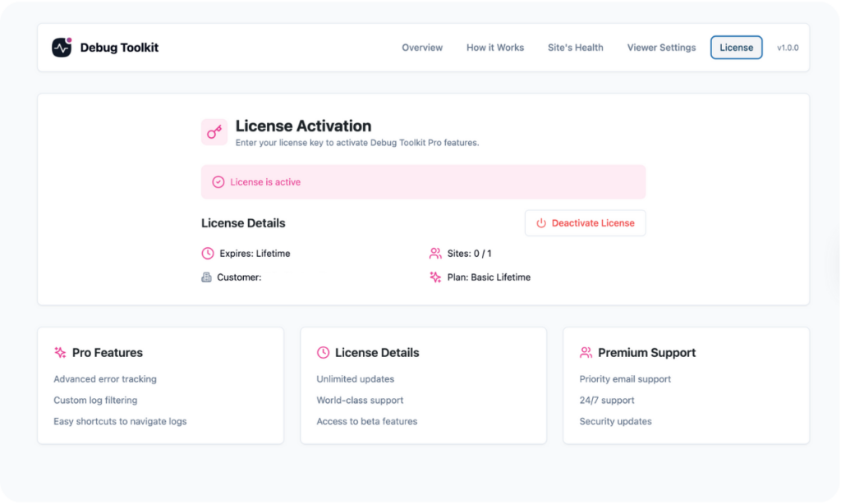Click the clock icon next to Expires: Lifetime

pos(207,253)
